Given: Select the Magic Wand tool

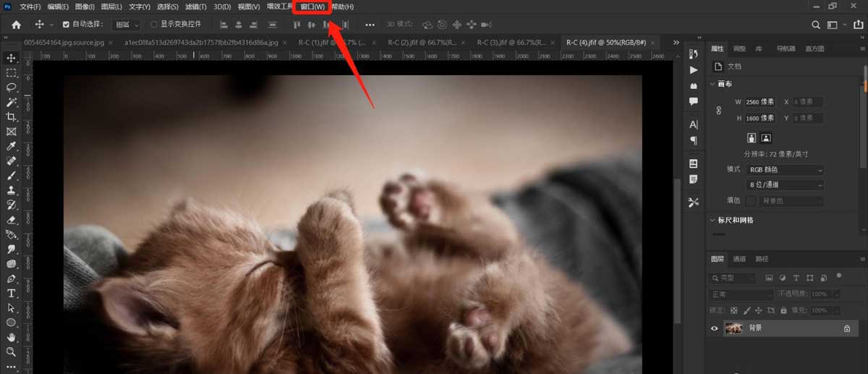Looking at the screenshot, I should [x=11, y=102].
